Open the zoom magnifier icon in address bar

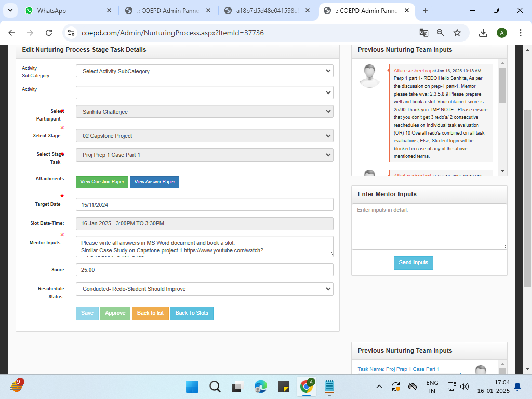(x=441, y=33)
